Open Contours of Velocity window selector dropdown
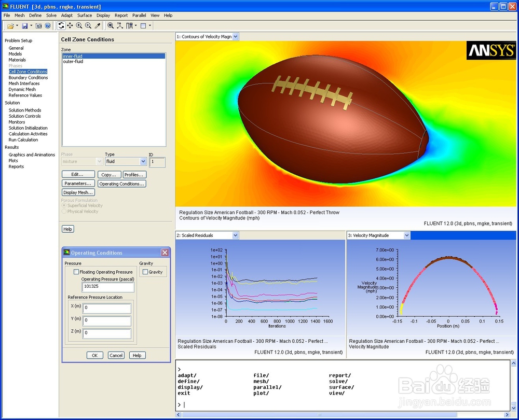Screen dimensions: 519x420 [235, 37]
